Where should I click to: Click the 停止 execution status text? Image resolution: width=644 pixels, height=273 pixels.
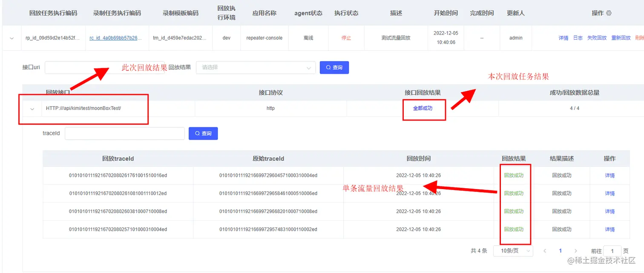[x=346, y=38]
